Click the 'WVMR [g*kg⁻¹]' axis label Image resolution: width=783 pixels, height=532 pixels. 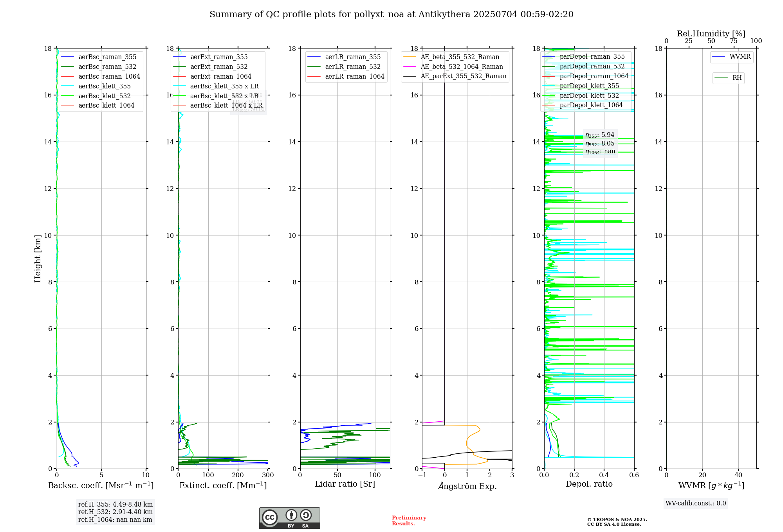pyautogui.click(x=711, y=485)
